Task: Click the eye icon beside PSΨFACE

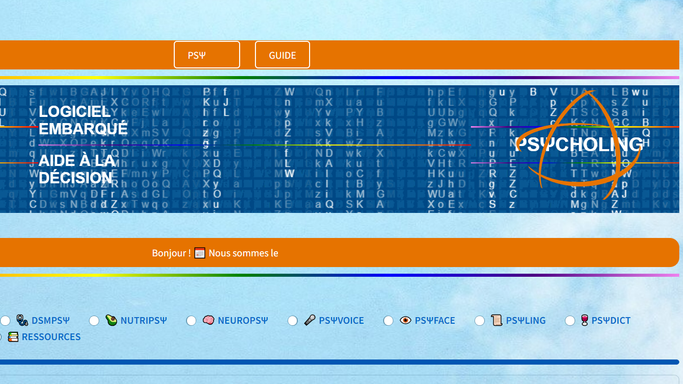Action: click(406, 320)
